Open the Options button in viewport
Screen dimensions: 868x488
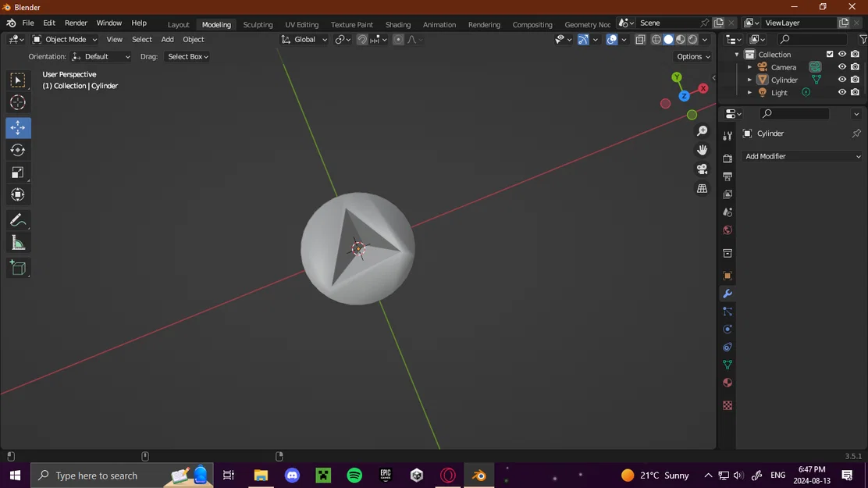pyautogui.click(x=693, y=56)
